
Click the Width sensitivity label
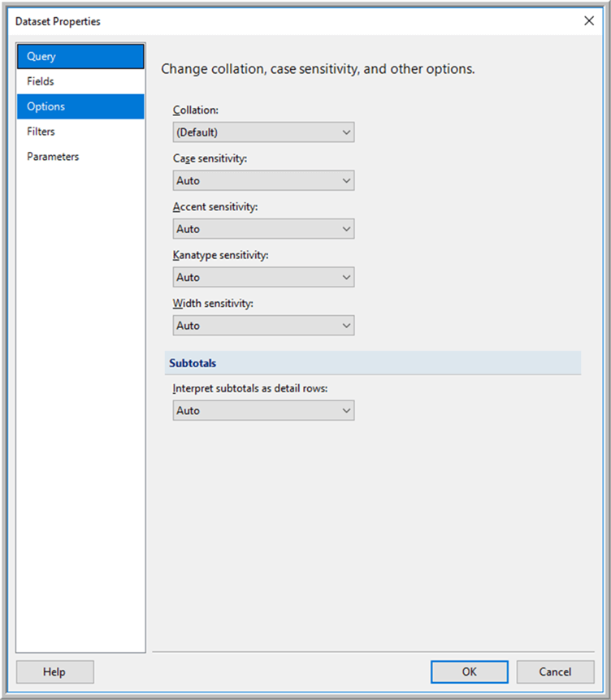click(x=213, y=303)
